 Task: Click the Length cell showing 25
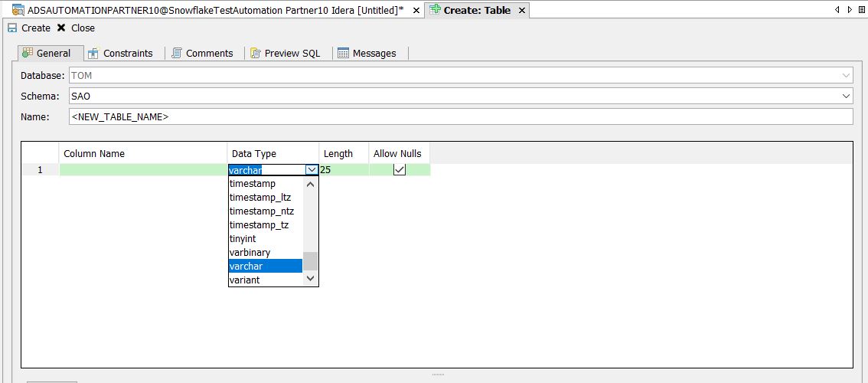[343, 170]
